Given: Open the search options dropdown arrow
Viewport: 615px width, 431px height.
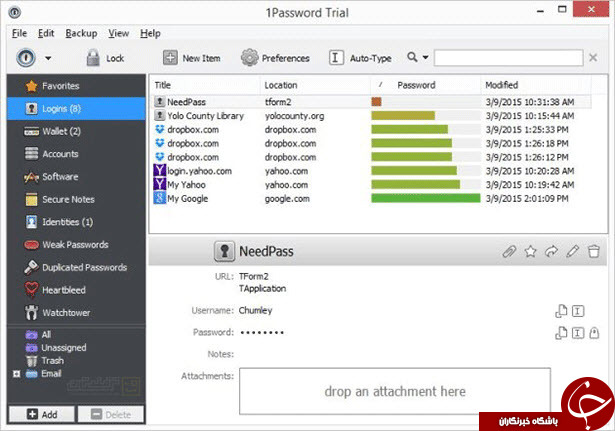Looking at the screenshot, I should (x=426, y=58).
